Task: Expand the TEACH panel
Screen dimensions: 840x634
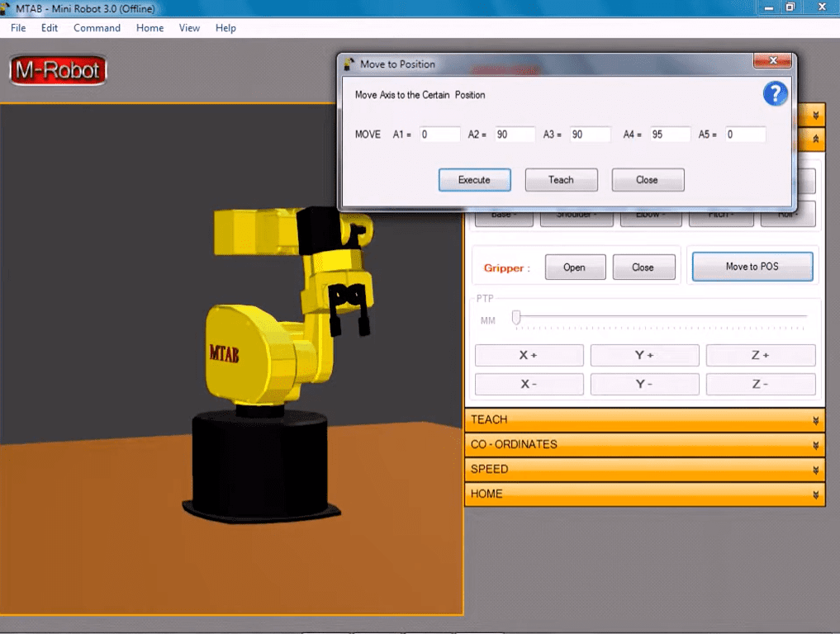Action: (645, 420)
